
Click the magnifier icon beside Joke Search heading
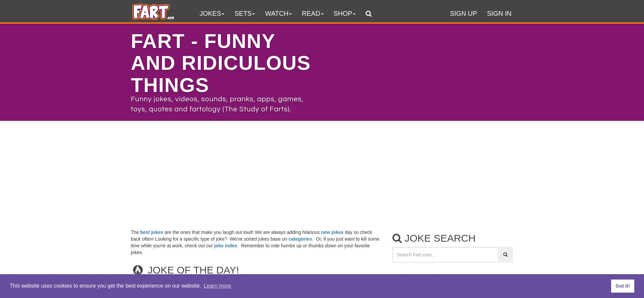coord(397,238)
